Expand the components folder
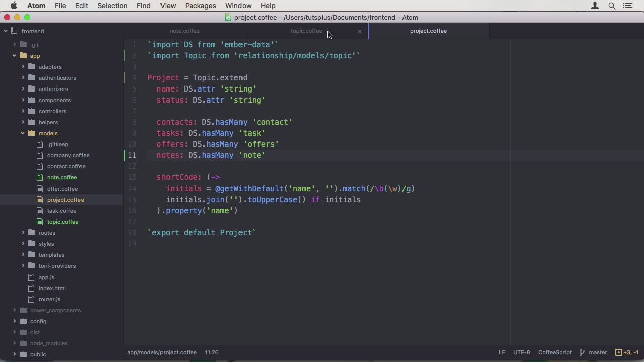The height and width of the screenshot is (362, 644). [23, 100]
